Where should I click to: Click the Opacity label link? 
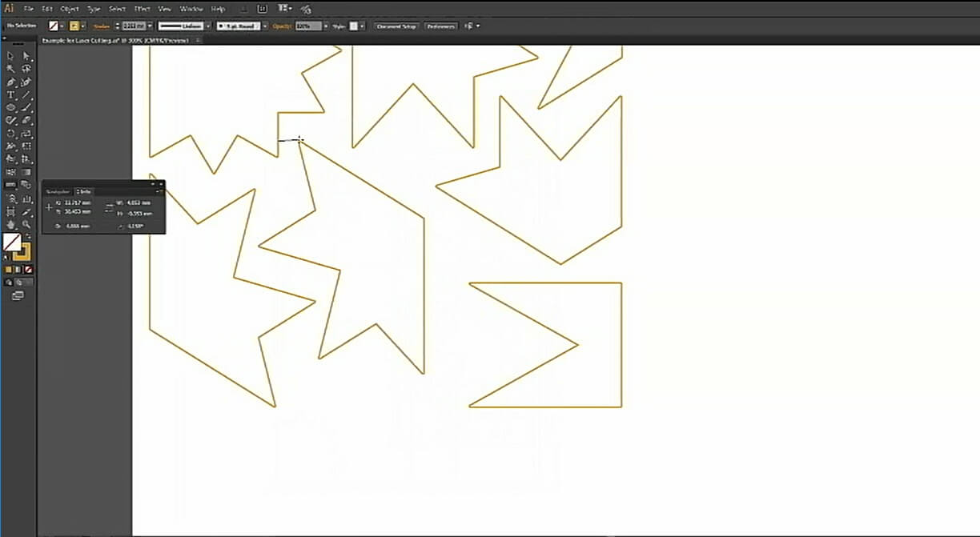(280, 26)
